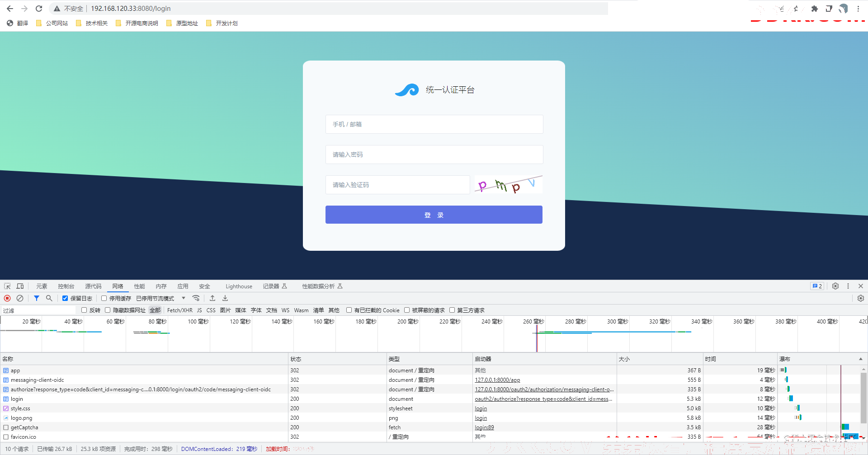
Task: Click the browser forward arrow
Action: (x=24, y=9)
